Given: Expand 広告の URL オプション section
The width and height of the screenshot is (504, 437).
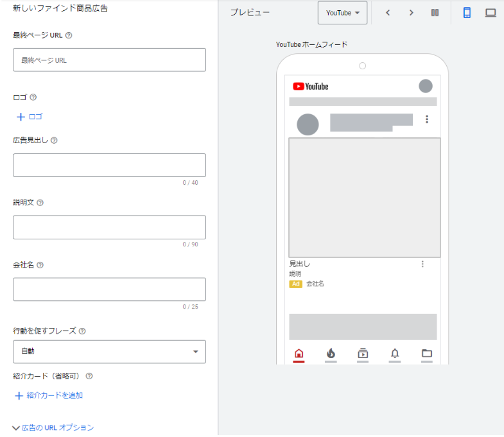Looking at the screenshot, I should tap(53, 427).
